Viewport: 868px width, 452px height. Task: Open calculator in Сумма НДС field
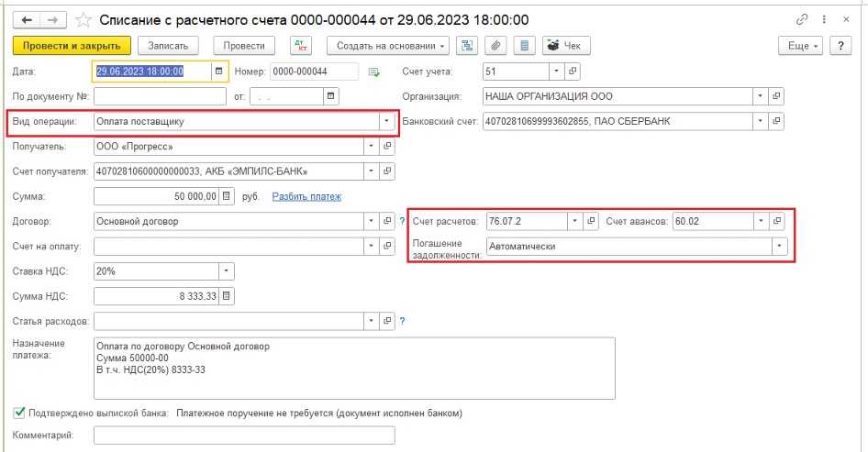pos(227,295)
